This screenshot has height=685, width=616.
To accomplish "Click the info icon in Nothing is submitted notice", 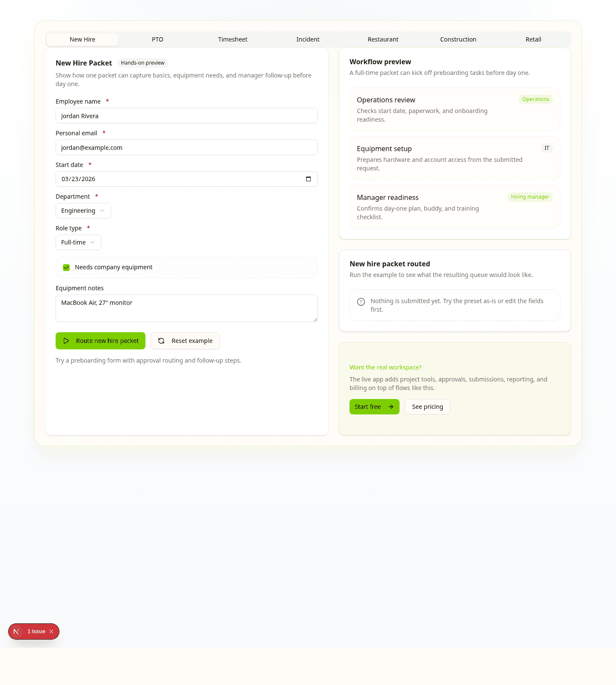I will 361,302.
